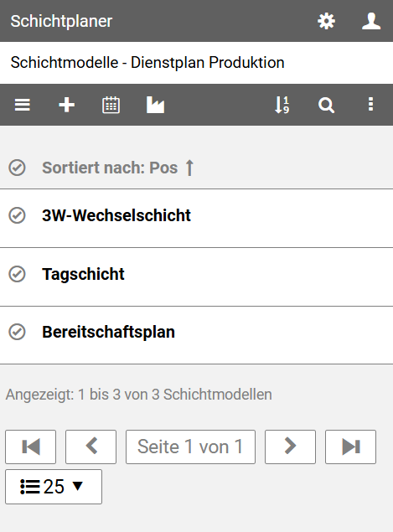Click the Schichtplaner app title
The height and width of the screenshot is (532, 393).
click(x=61, y=21)
